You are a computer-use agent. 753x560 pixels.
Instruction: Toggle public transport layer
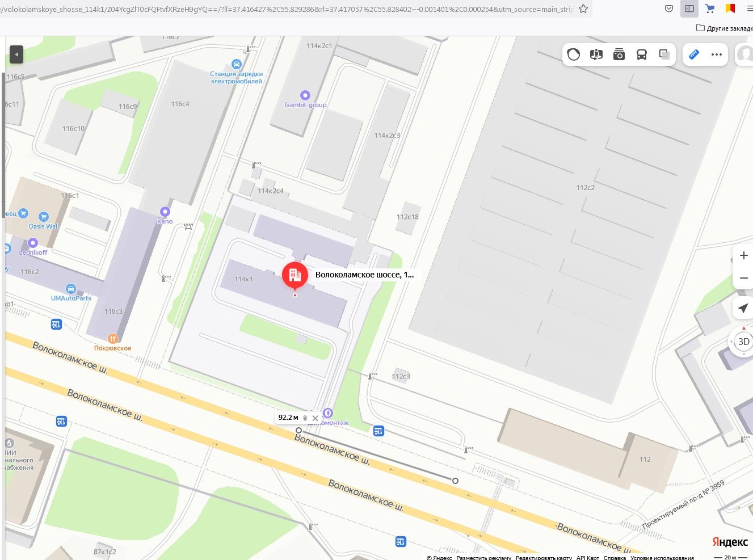(x=642, y=54)
